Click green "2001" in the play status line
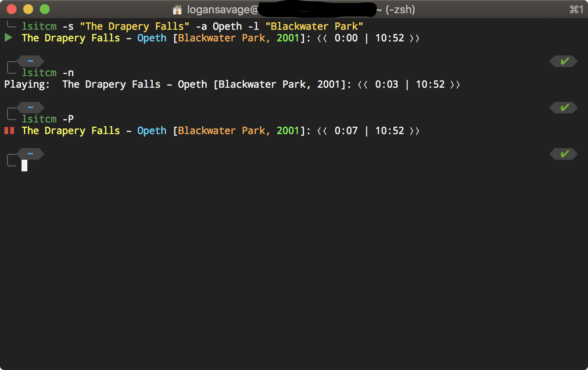 [x=288, y=38]
